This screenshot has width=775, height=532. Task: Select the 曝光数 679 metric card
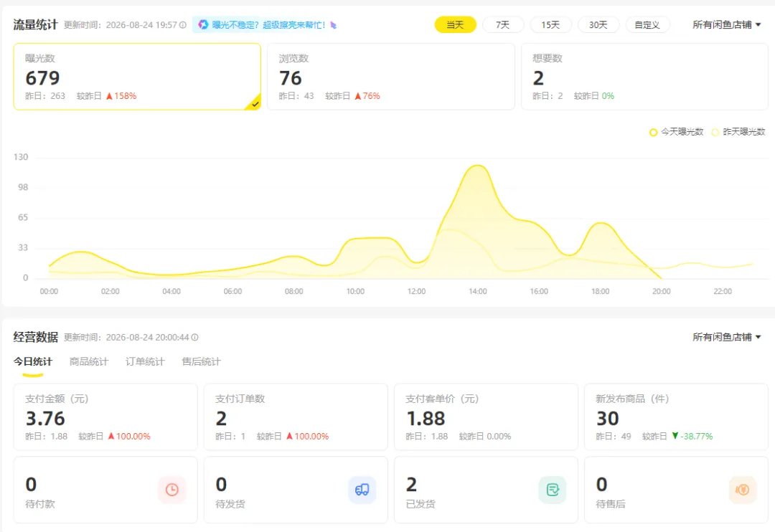click(137, 77)
